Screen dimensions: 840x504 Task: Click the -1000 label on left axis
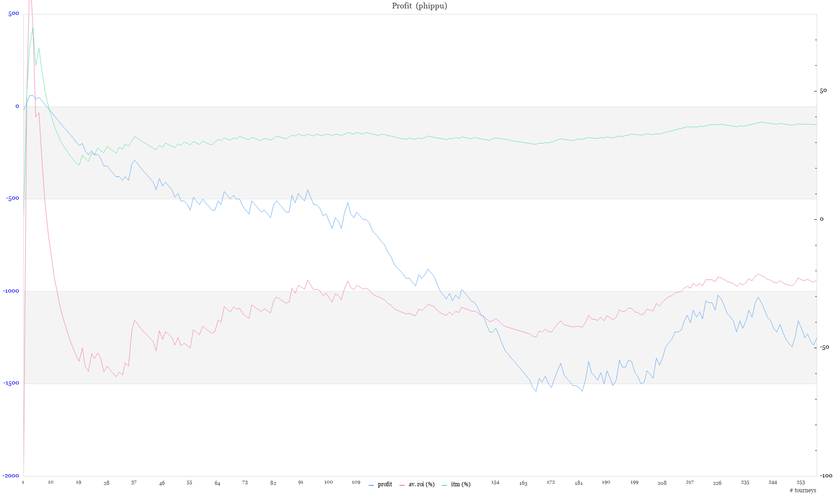click(11, 291)
